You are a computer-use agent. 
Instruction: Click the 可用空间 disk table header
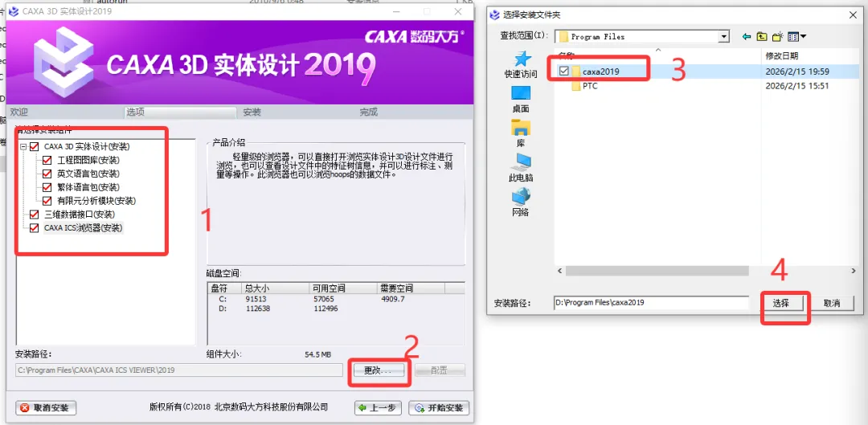tap(342, 288)
